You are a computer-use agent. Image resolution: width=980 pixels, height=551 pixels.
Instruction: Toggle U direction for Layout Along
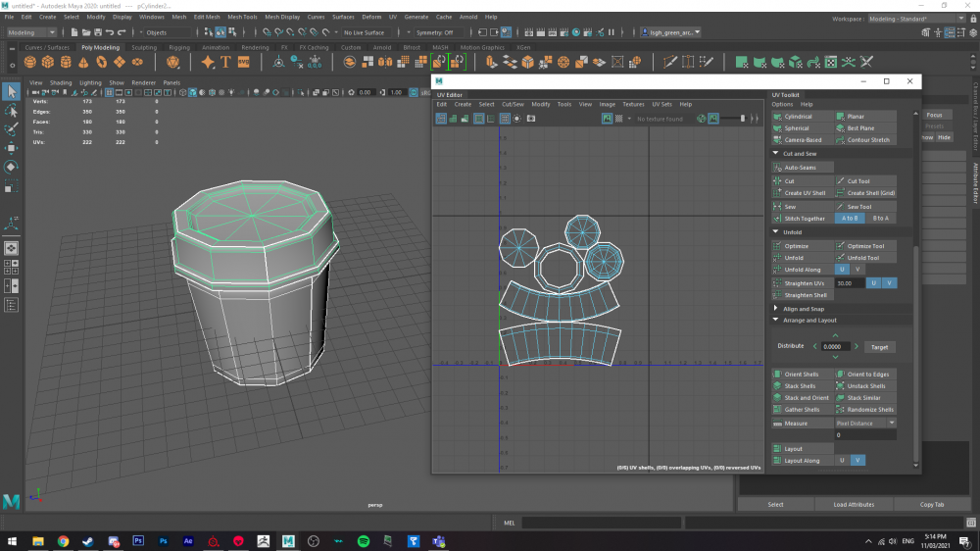[842, 461]
